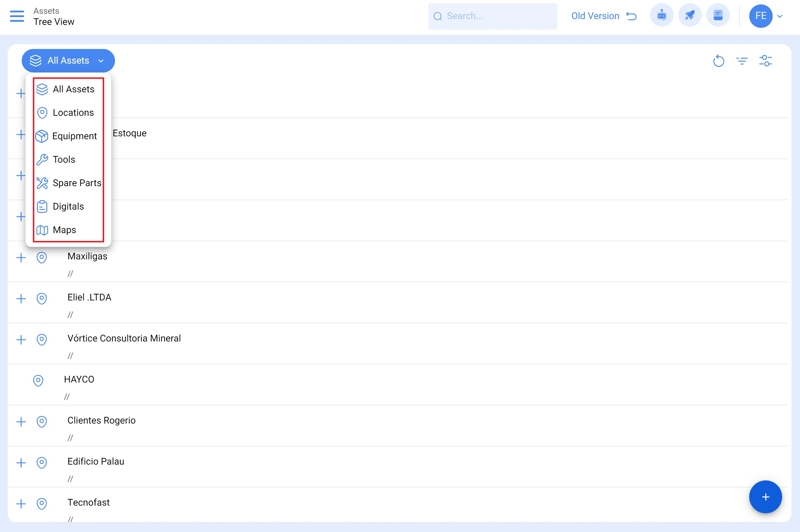Select Locations in the dropdown menu
This screenshot has width=800, height=532.
coord(68,113)
